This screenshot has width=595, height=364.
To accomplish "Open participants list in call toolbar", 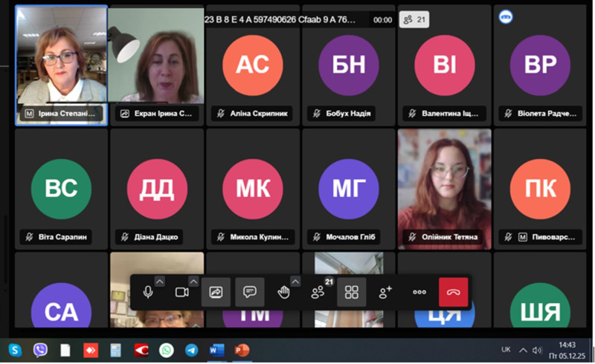I will 318,293.
